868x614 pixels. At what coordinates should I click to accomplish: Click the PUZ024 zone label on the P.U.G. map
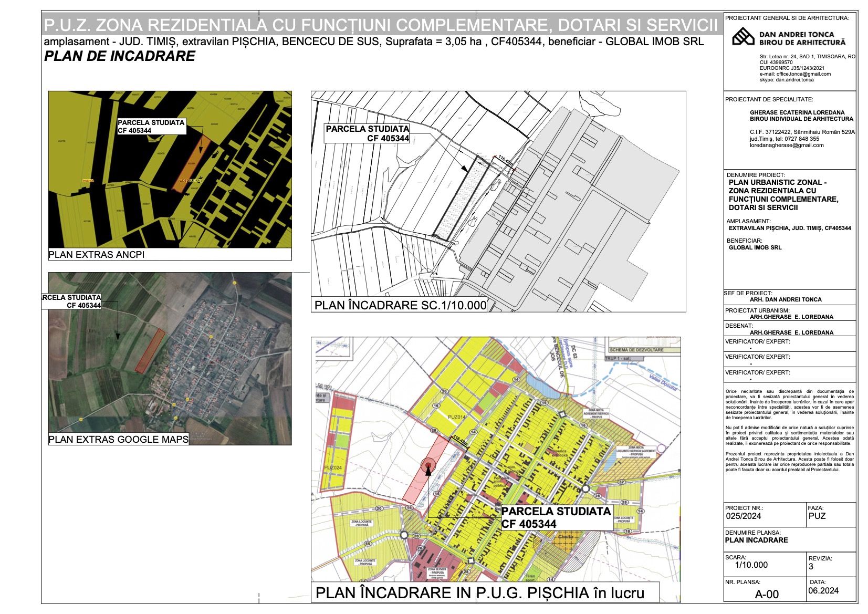pos(333,467)
